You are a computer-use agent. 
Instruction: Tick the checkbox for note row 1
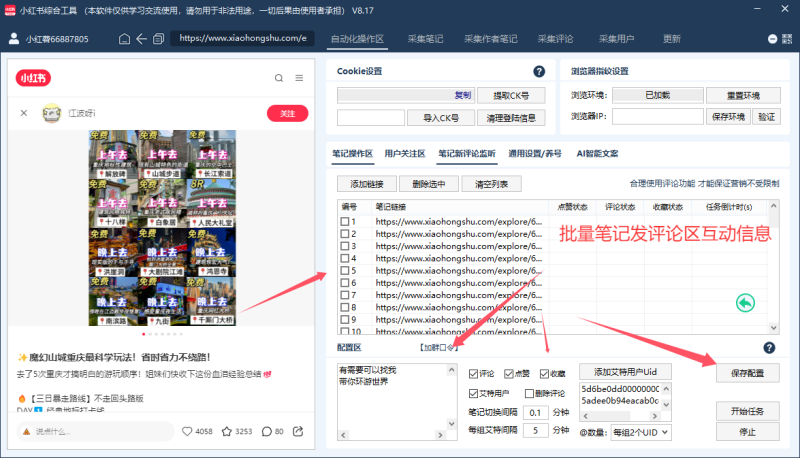pos(345,222)
